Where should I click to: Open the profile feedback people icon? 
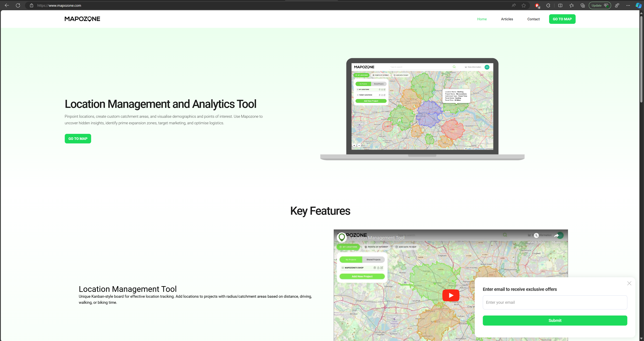tap(617, 6)
